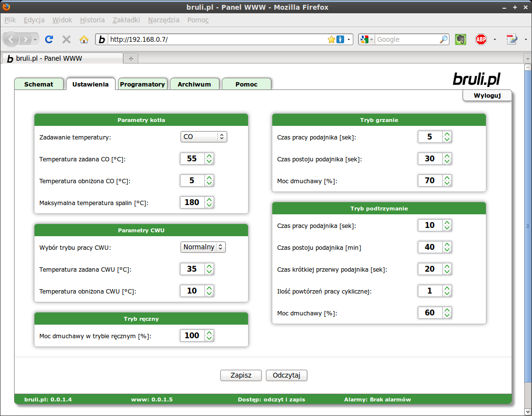Click the site favicon left of the URL

coord(102,39)
